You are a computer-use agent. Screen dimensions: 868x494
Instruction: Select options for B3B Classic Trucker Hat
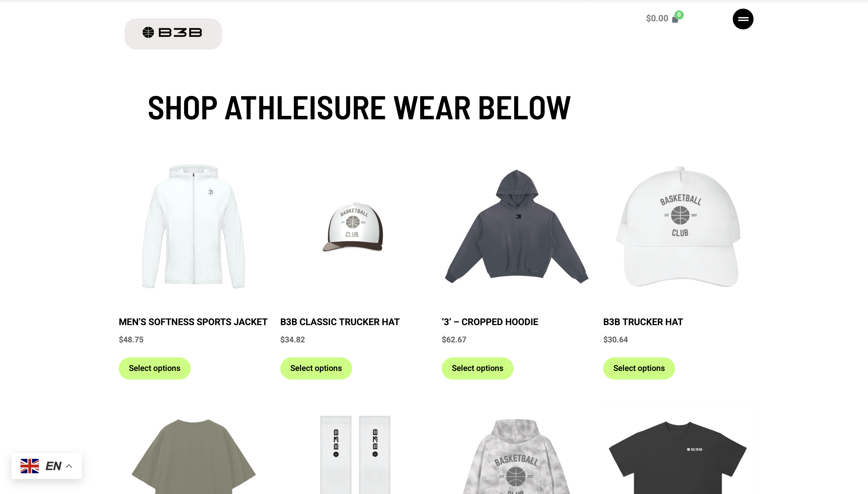316,368
